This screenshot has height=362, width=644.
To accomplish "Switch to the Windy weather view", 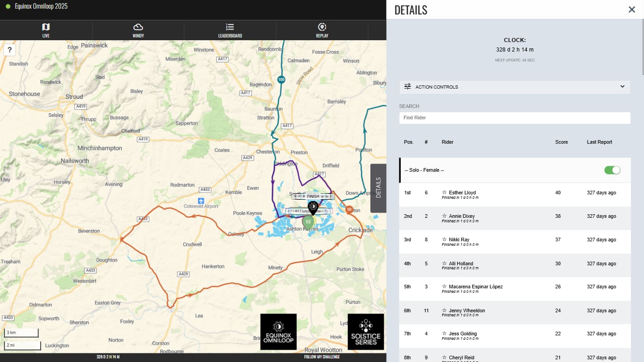I will [138, 30].
